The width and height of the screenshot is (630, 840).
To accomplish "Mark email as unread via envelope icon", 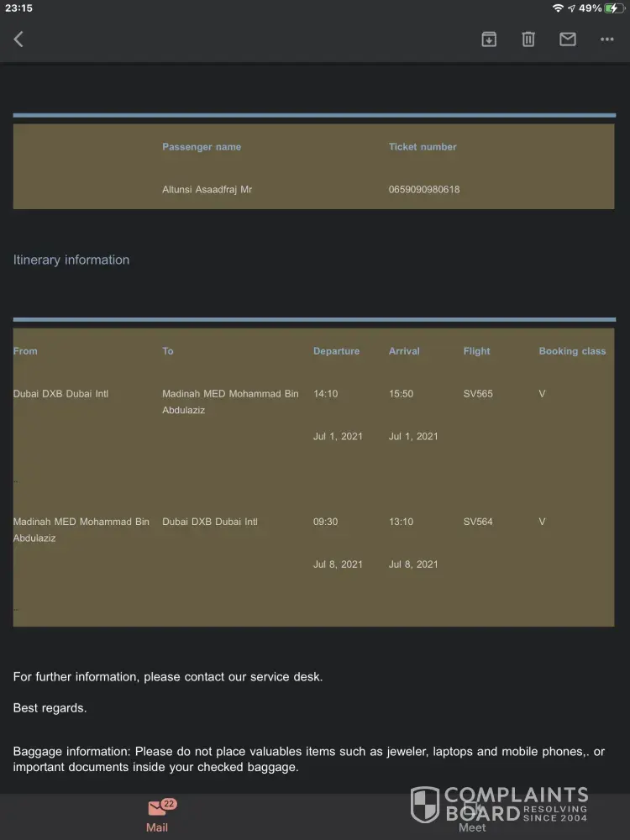I will [x=568, y=39].
